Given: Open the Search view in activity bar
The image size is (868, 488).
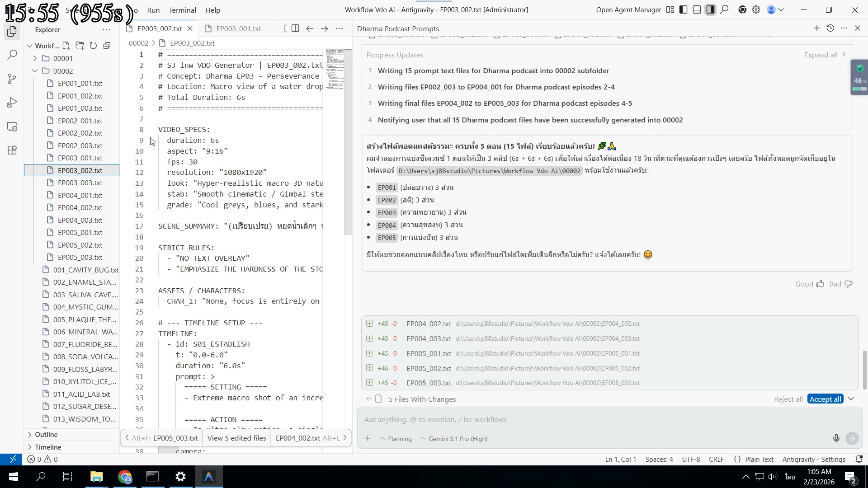Looking at the screenshot, I should click(12, 55).
